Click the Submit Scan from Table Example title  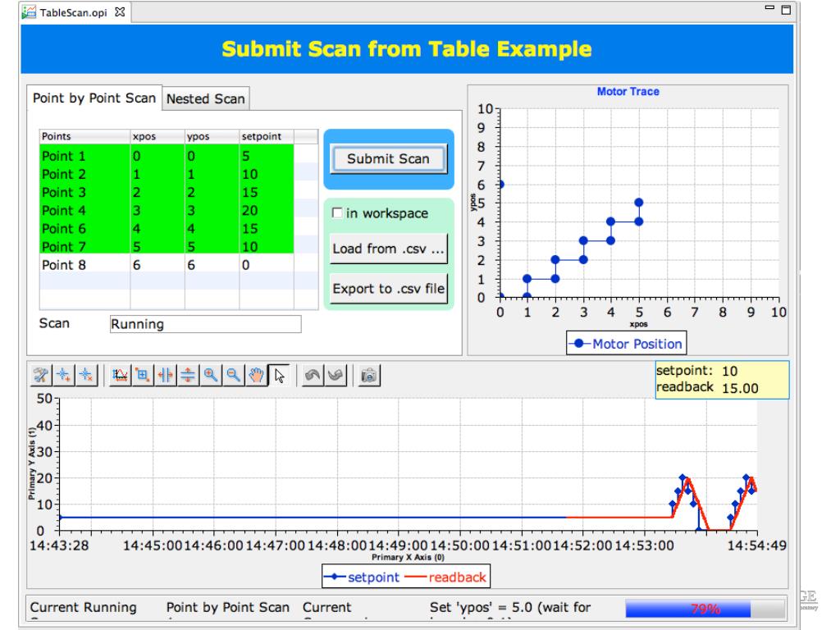(x=407, y=48)
